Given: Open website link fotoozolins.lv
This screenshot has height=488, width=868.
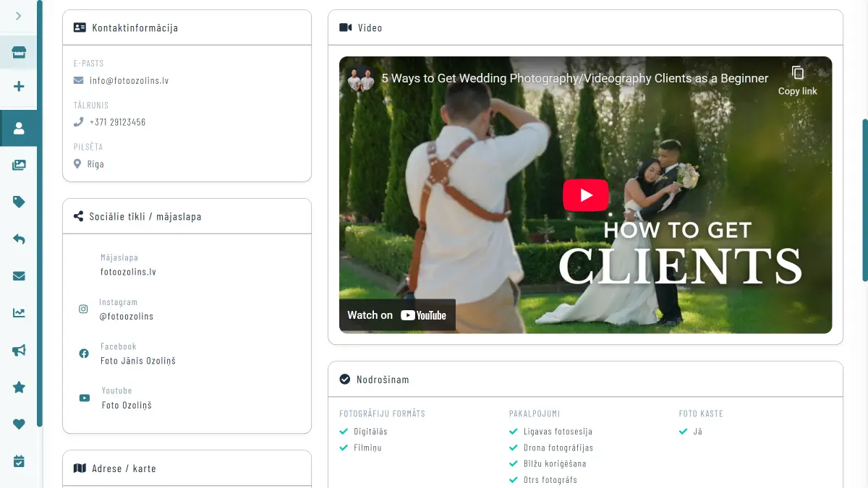Looking at the screenshot, I should pos(128,273).
